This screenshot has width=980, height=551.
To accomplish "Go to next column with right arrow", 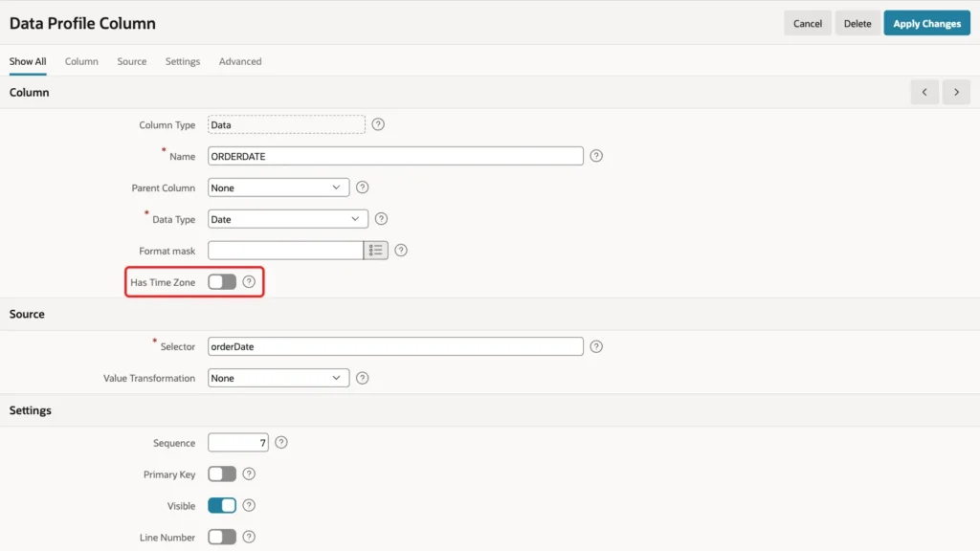I will pyautogui.click(x=956, y=93).
